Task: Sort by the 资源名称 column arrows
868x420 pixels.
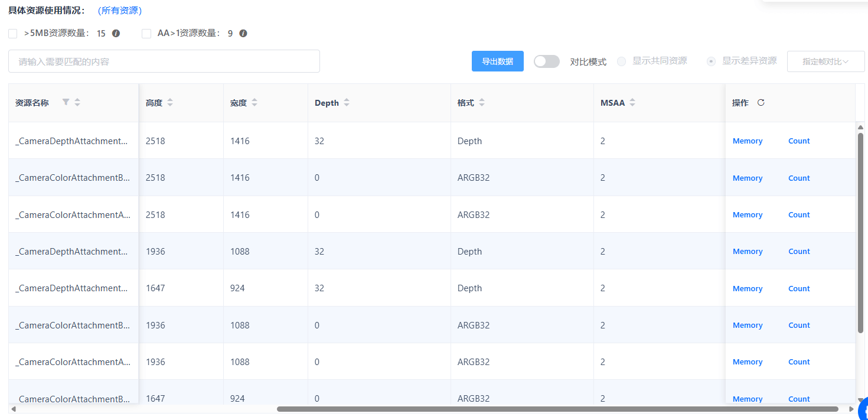Action: [x=77, y=102]
